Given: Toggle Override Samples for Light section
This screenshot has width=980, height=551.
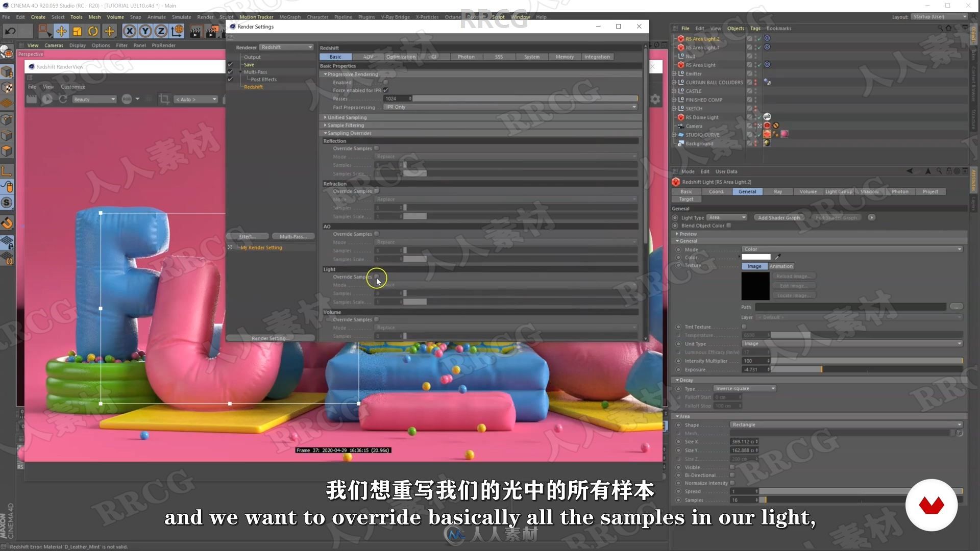Looking at the screenshot, I should tap(377, 277).
